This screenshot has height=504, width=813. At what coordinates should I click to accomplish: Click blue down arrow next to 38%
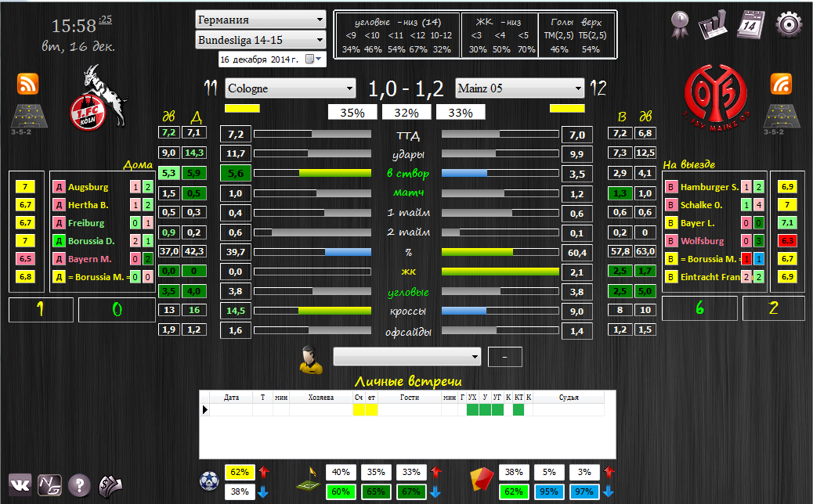point(263,492)
